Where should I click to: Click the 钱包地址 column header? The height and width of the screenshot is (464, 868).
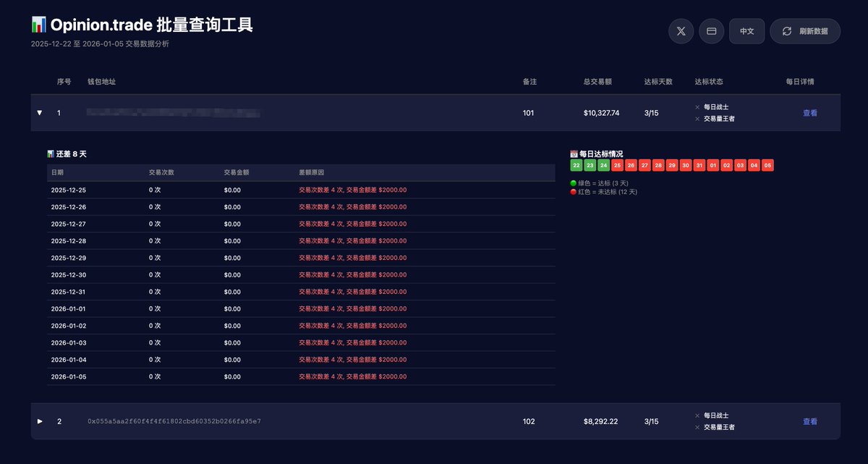coord(101,82)
